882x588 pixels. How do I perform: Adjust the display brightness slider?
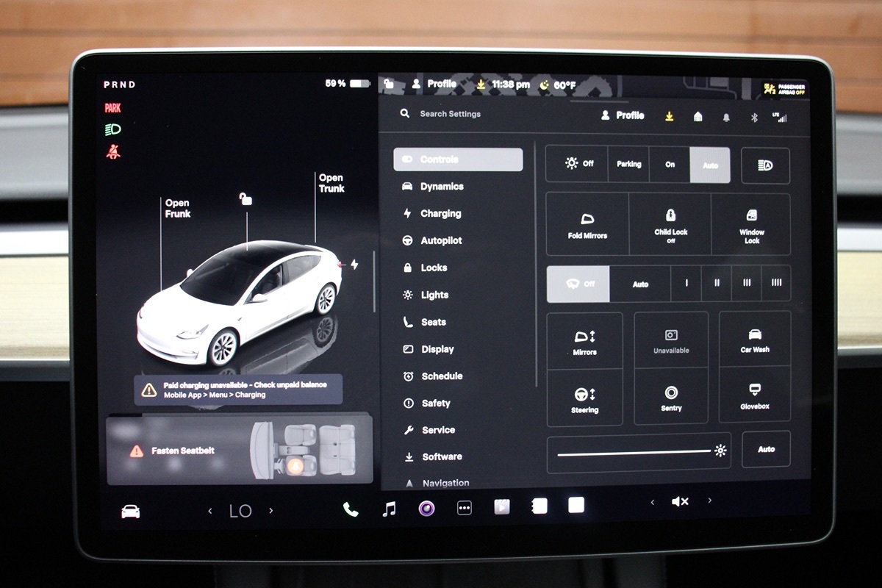[x=634, y=452]
